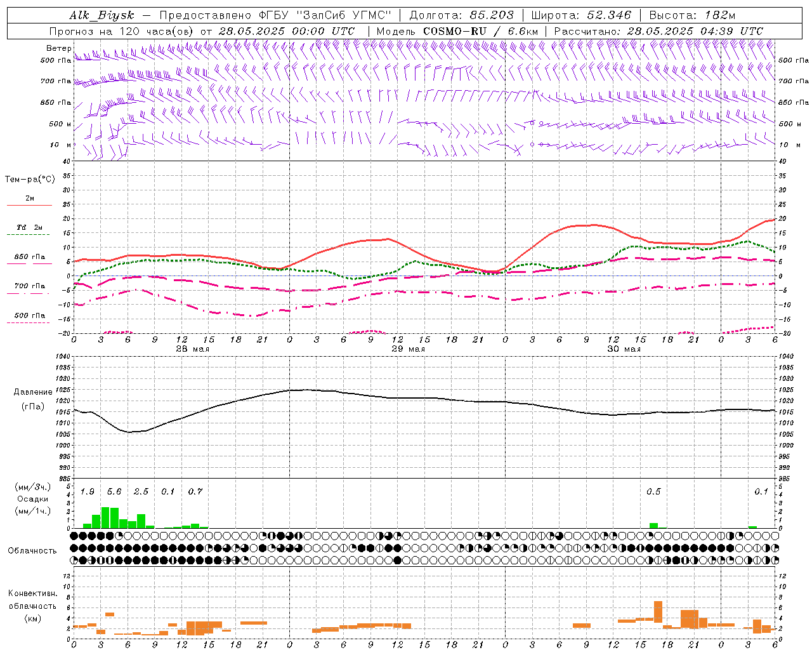Click the (мм/3ч.) unit label
812x650 pixels.
(x=32, y=487)
